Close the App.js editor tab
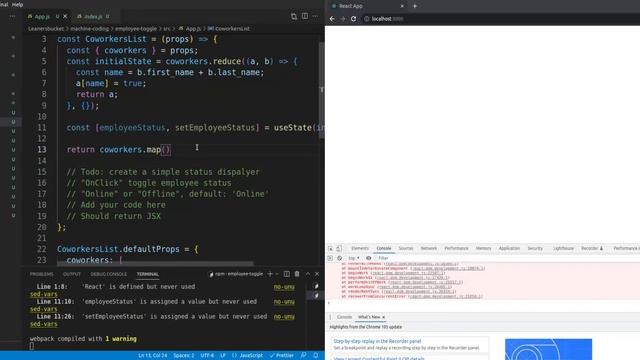Image resolution: width=640 pixels, height=360 pixels. tap(65, 16)
